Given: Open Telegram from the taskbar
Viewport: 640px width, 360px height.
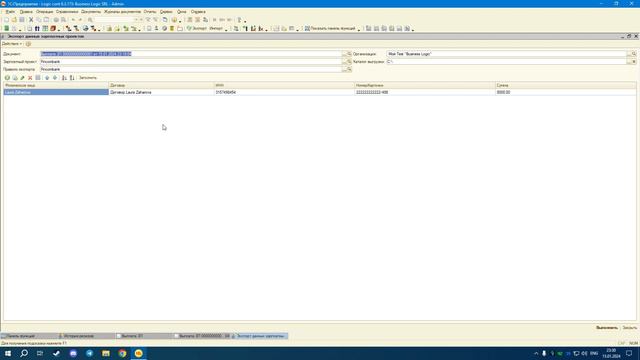Looking at the screenshot, I should coord(89,353).
